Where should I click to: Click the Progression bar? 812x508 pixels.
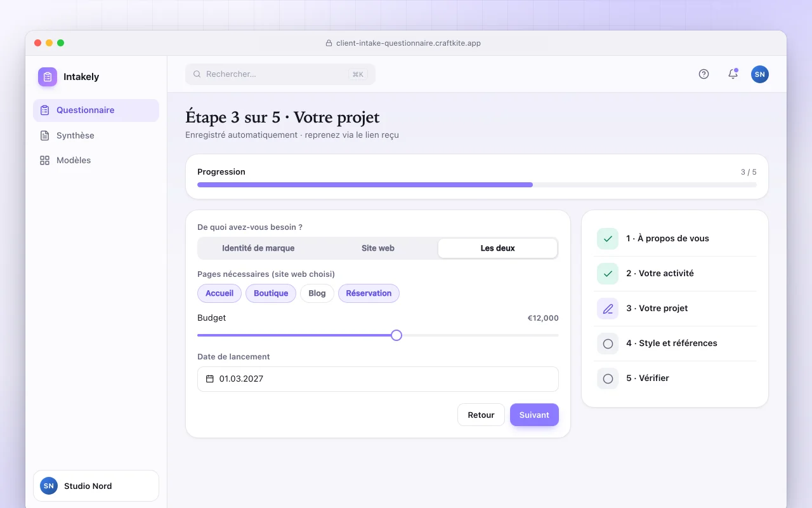(477, 185)
